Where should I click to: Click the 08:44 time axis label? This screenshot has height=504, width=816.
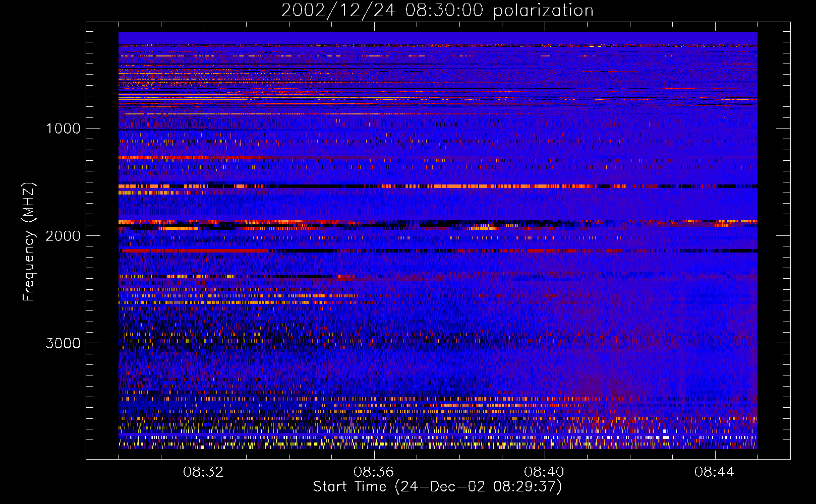pos(715,472)
